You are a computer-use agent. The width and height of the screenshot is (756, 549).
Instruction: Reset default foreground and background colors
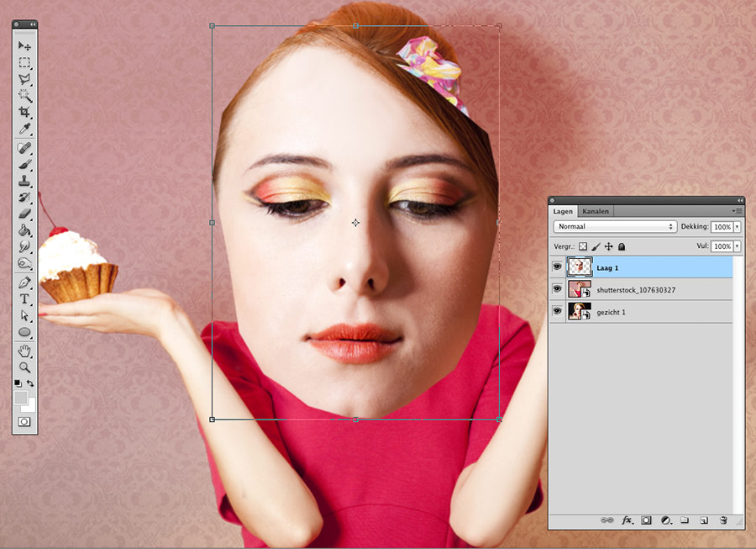(18, 383)
